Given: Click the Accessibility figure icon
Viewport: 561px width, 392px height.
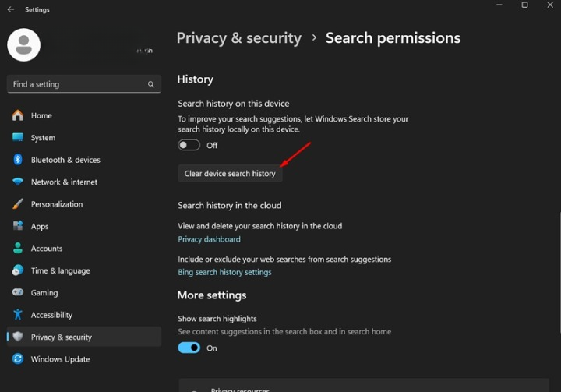Looking at the screenshot, I should click(x=17, y=315).
